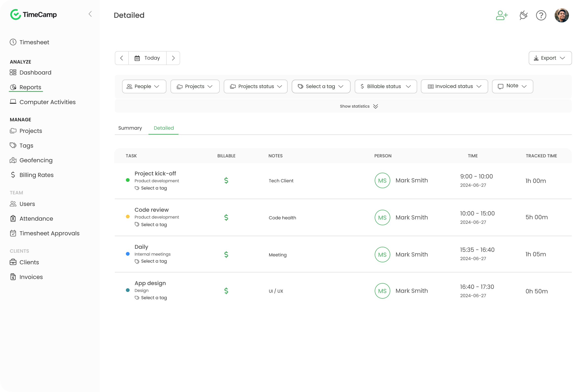The width and height of the screenshot is (588, 392).
Task: Go to the previous day arrow
Action: point(122,58)
